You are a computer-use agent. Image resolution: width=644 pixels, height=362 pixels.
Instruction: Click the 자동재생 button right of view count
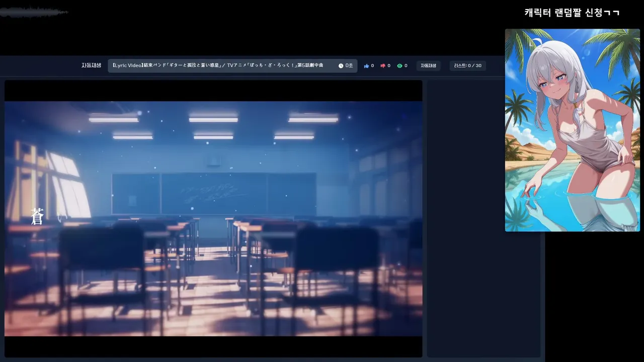pos(428,66)
